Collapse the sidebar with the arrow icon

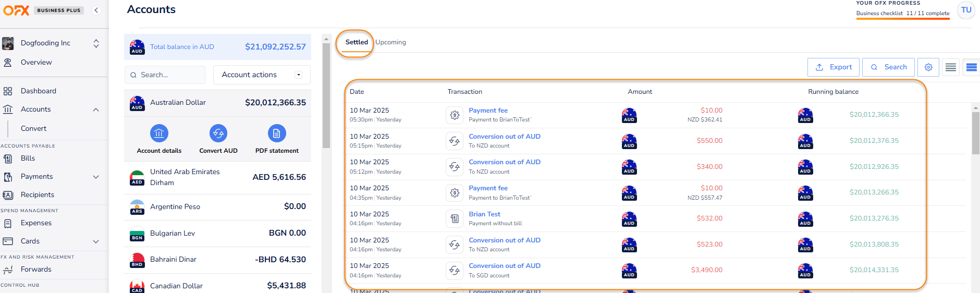coord(96,10)
